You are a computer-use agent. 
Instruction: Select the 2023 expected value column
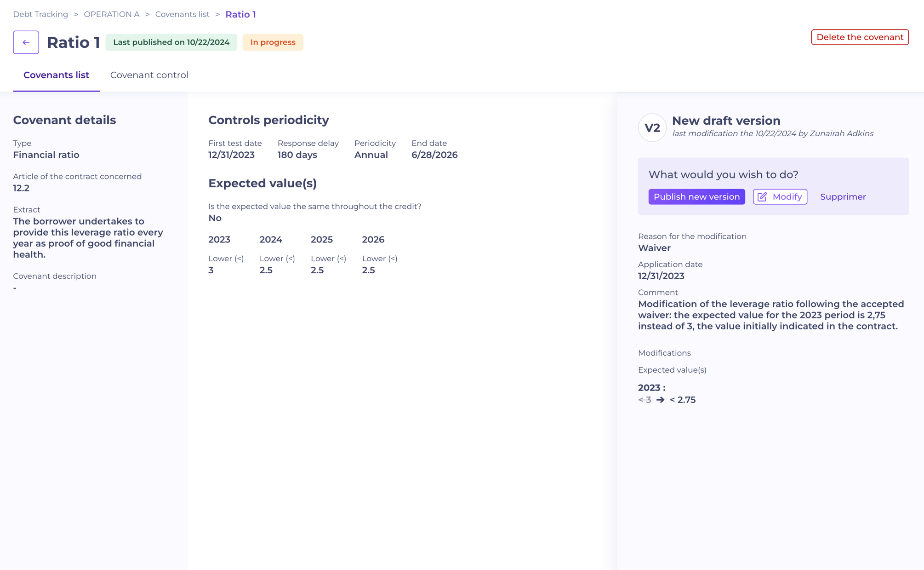(219, 240)
